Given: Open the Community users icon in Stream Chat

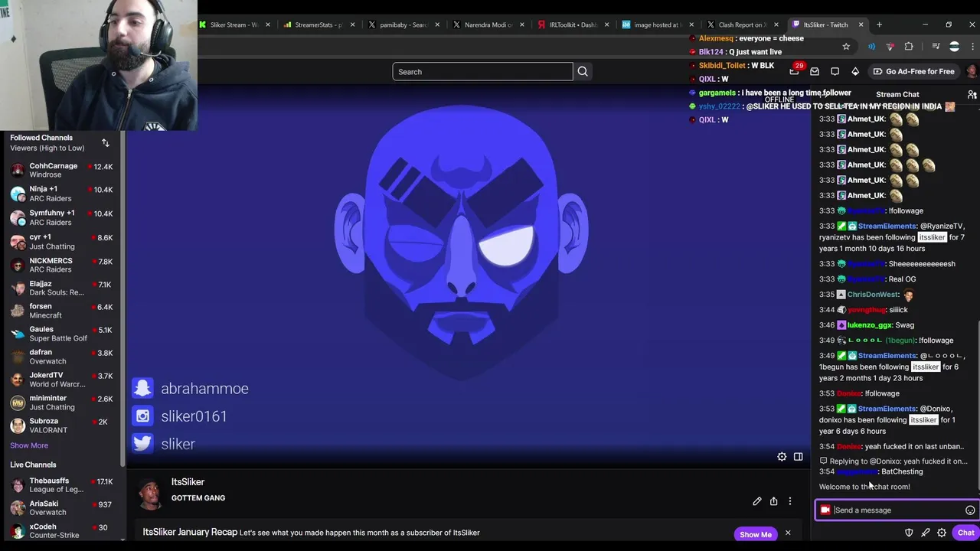Looking at the screenshot, I should (x=972, y=94).
